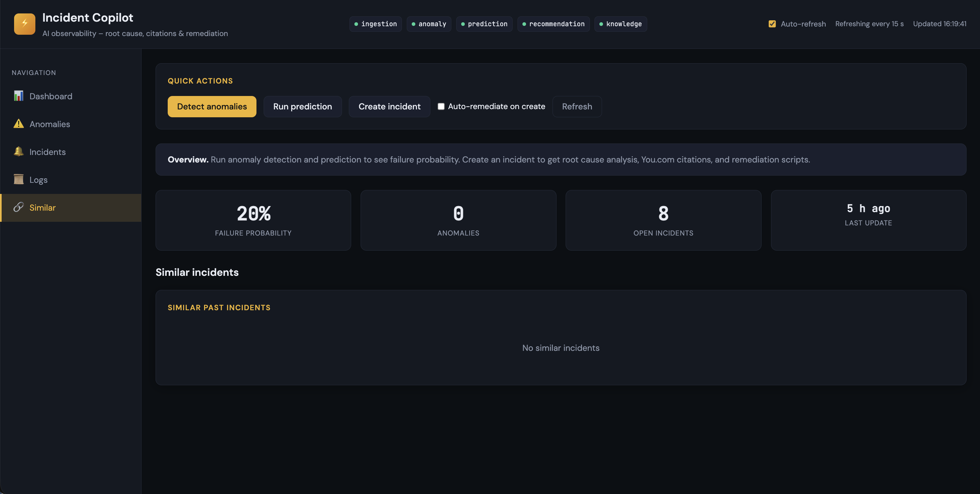Viewport: 980px width, 494px height.
Task: Click the Similar link chain icon
Action: [x=18, y=207]
